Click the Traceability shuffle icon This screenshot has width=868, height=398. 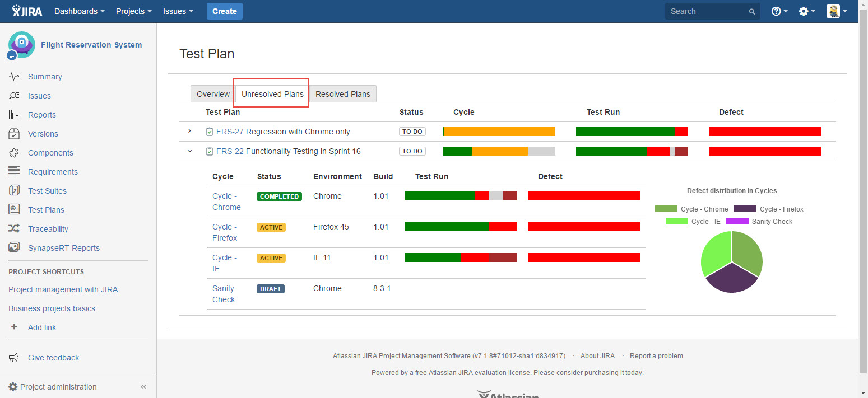coord(14,229)
